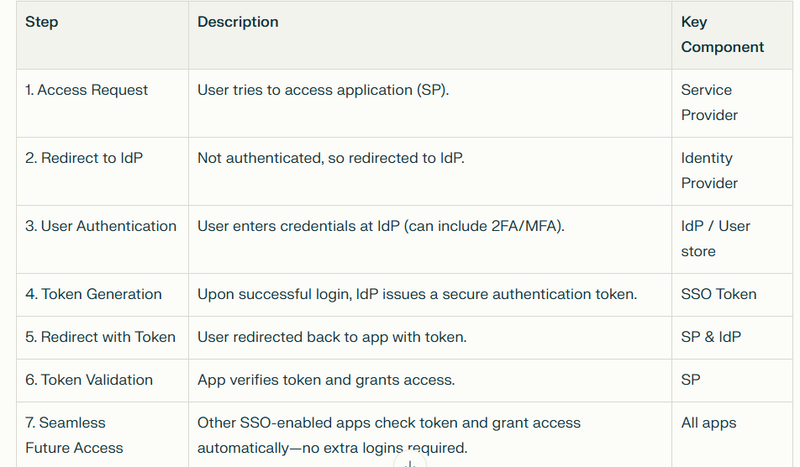The height and width of the screenshot is (467, 800).
Task: Click the 'All apps' key component cell
Action: click(732, 435)
